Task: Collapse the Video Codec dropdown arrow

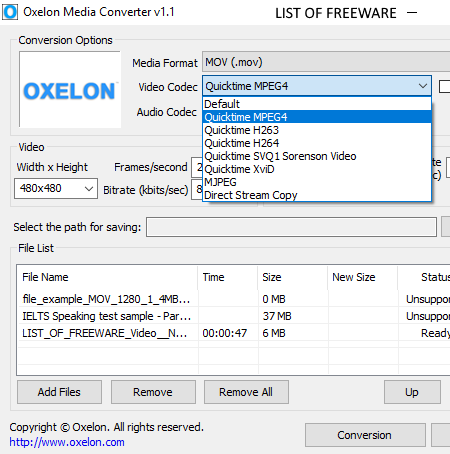Action: tap(423, 86)
